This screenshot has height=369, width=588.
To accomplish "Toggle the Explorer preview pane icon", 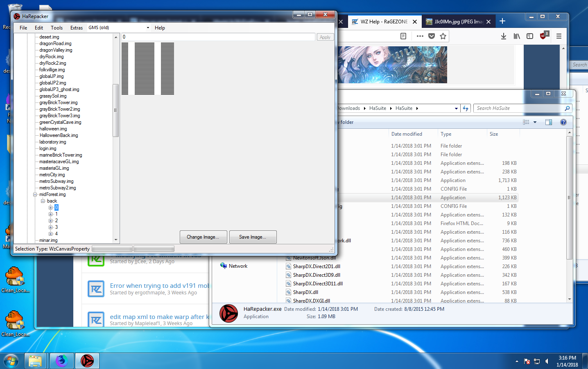I will click(x=549, y=122).
